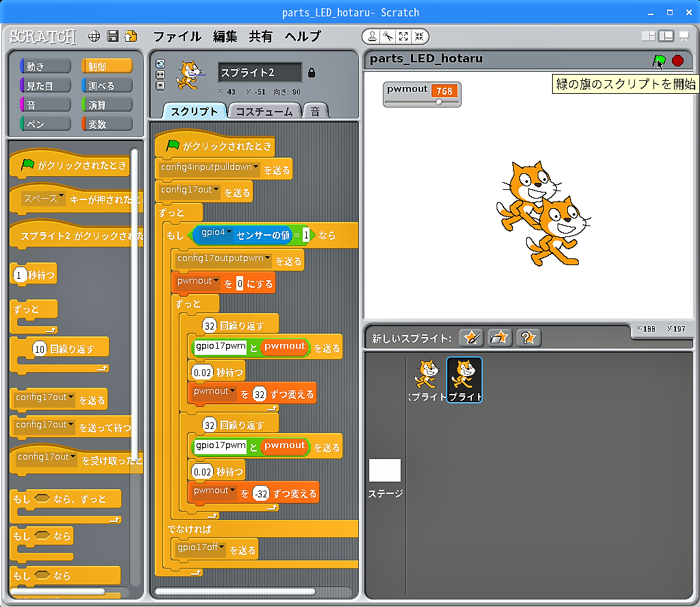Screen dimensions: 700x607
Task: Select the 調べる block category
Action: (x=107, y=86)
